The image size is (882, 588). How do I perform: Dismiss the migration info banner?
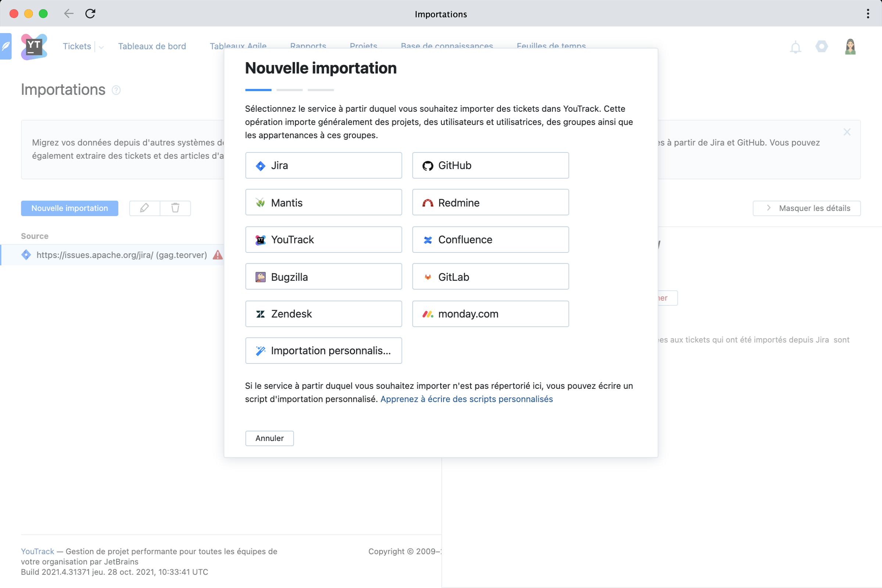tap(847, 132)
